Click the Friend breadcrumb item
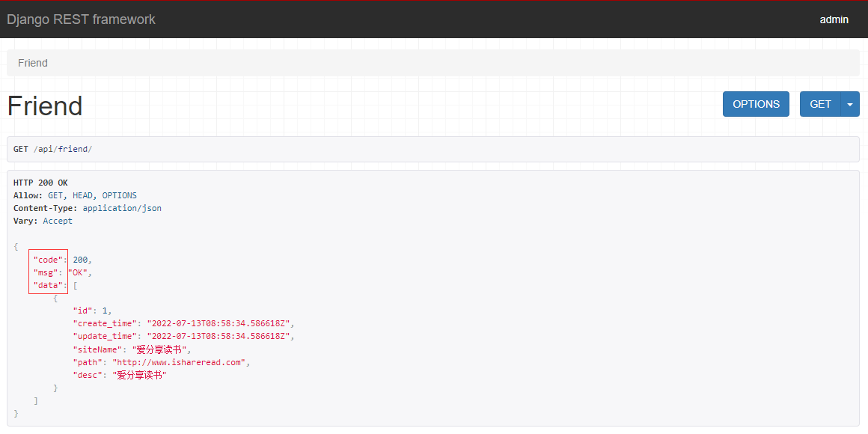868x434 pixels. click(33, 63)
